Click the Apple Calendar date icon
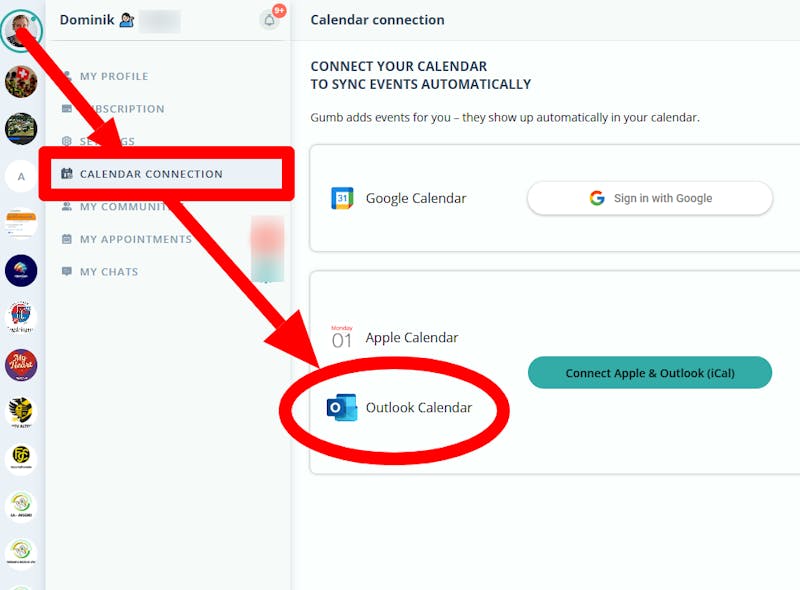 (x=342, y=337)
